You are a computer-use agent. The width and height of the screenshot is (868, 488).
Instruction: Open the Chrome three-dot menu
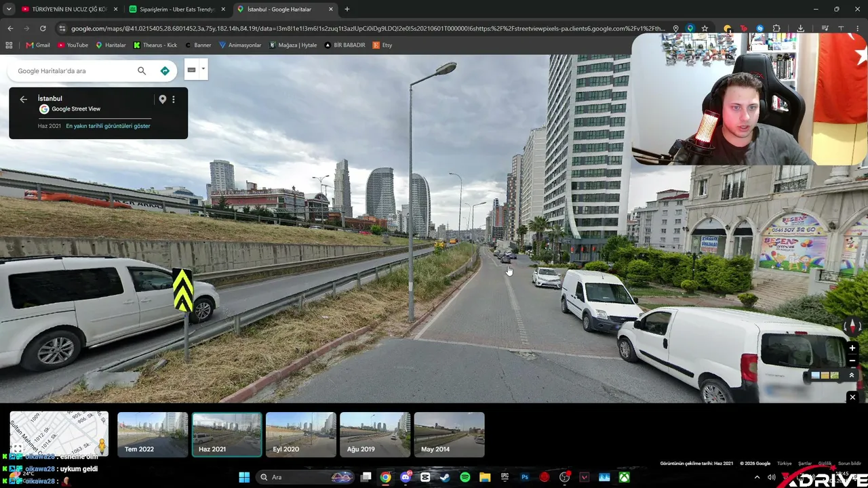coord(857,28)
